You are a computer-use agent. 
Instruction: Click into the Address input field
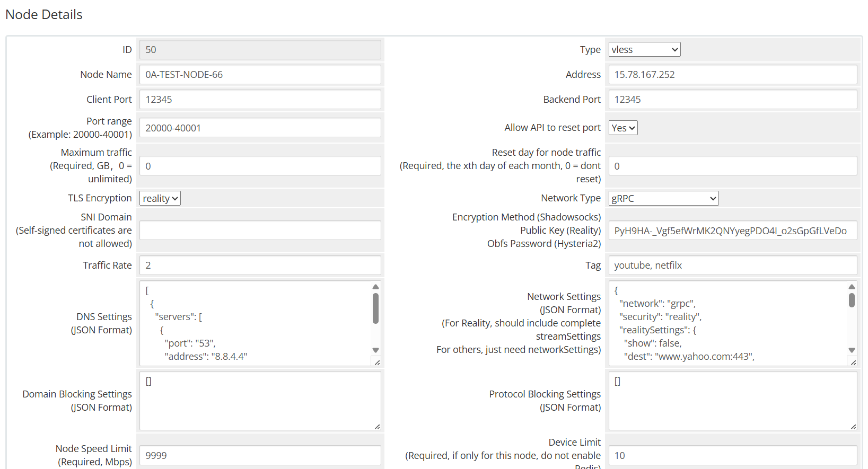click(732, 75)
